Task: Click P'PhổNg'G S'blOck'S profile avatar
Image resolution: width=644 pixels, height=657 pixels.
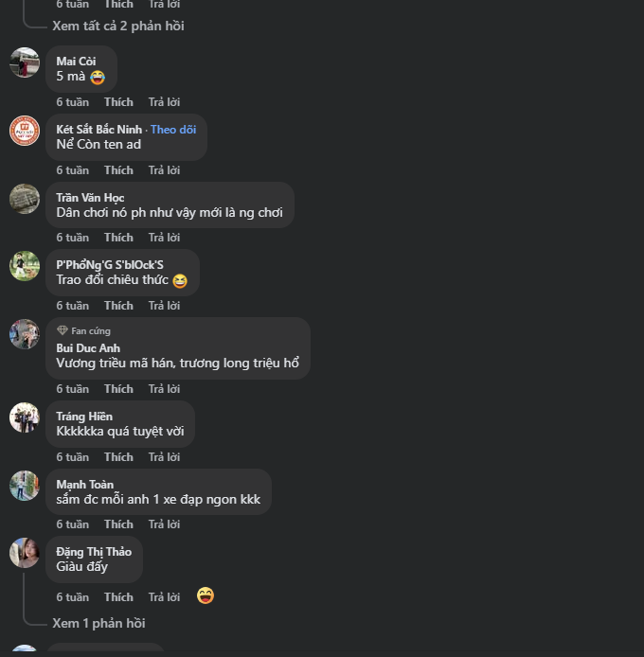Action: pyautogui.click(x=25, y=266)
